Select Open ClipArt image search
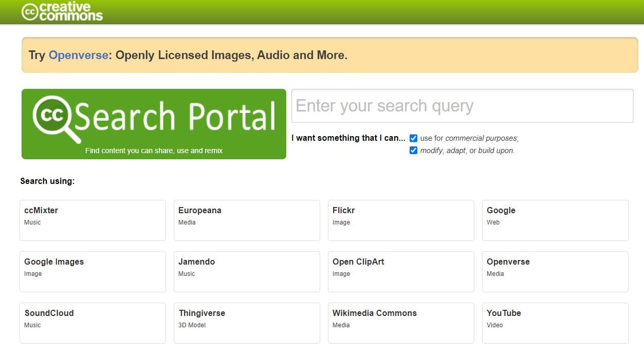The width and height of the screenshot is (644, 355). coord(401,272)
